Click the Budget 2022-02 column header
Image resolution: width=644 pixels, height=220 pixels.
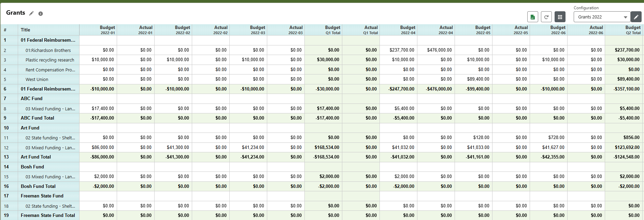pyautogui.click(x=173, y=30)
